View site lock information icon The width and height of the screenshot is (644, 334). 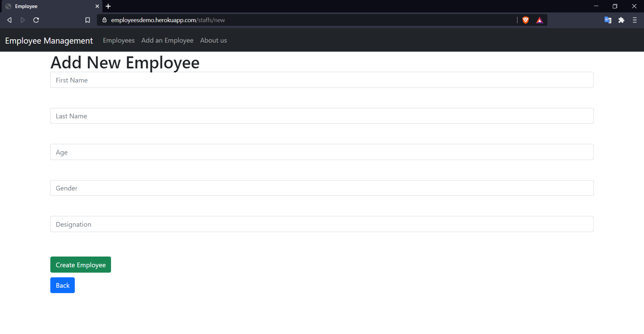click(104, 20)
